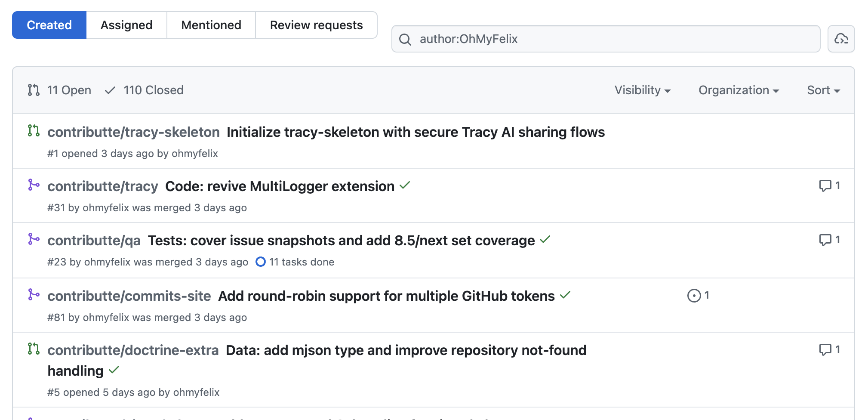Click the open PR icon for doctrine-extra row
Viewport: 868px width, 420px height.
(34, 349)
